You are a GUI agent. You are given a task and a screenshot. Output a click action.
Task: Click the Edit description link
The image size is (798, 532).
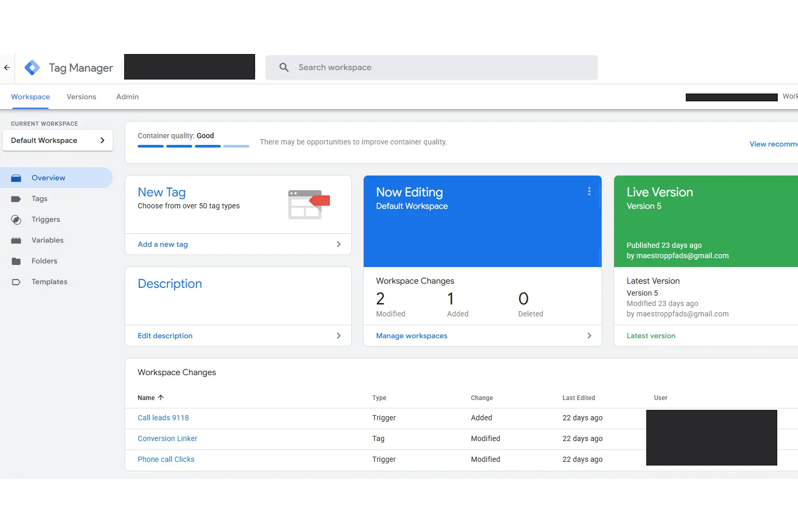pyautogui.click(x=165, y=336)
